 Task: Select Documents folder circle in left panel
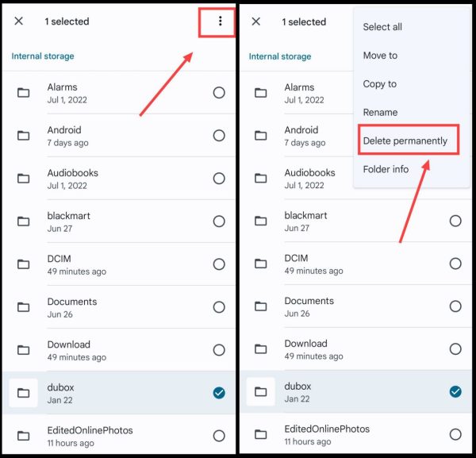pos(219,307)
